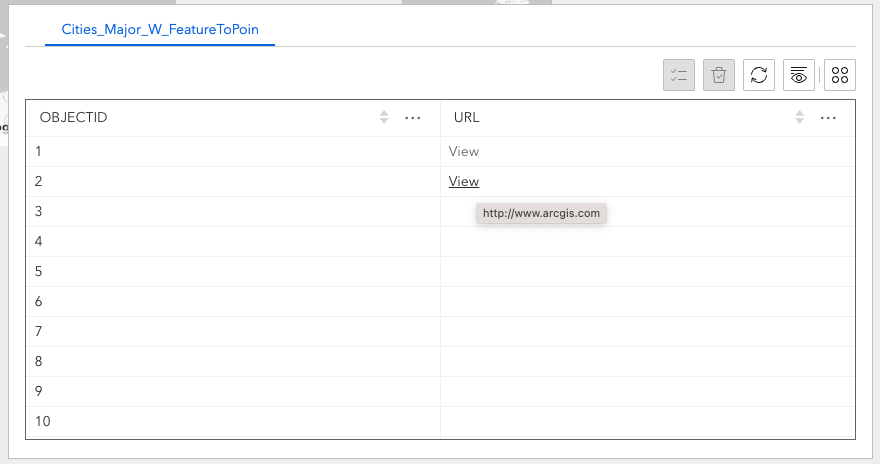Click the URL column header label
880x464 pixels.
467,118
